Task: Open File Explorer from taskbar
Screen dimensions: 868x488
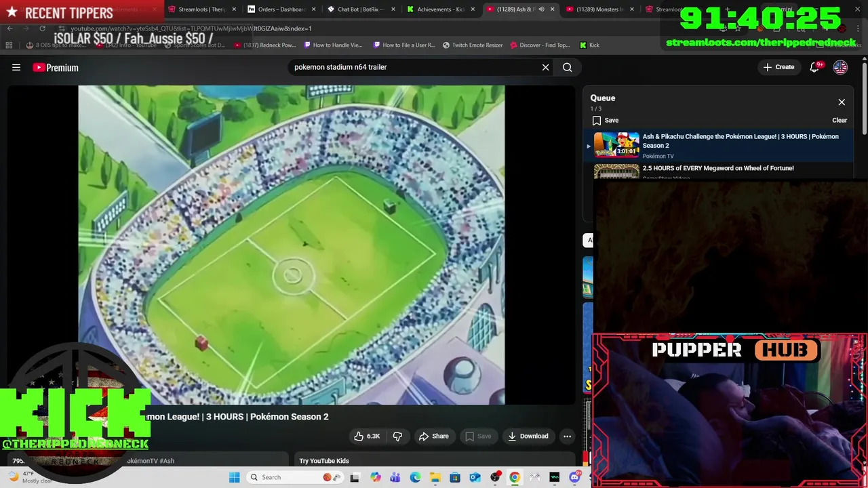Action: click(435, 477)
